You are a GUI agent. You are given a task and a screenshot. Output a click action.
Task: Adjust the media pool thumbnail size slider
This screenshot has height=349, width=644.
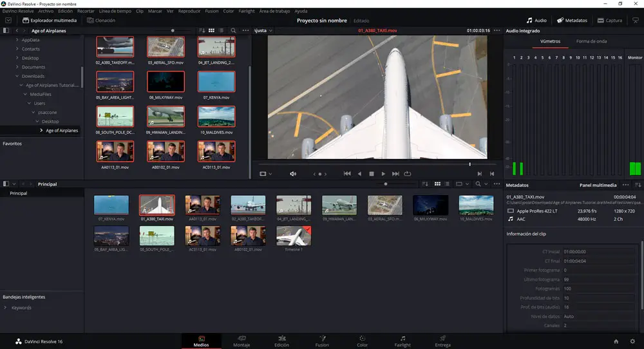(x=386, y=184)
